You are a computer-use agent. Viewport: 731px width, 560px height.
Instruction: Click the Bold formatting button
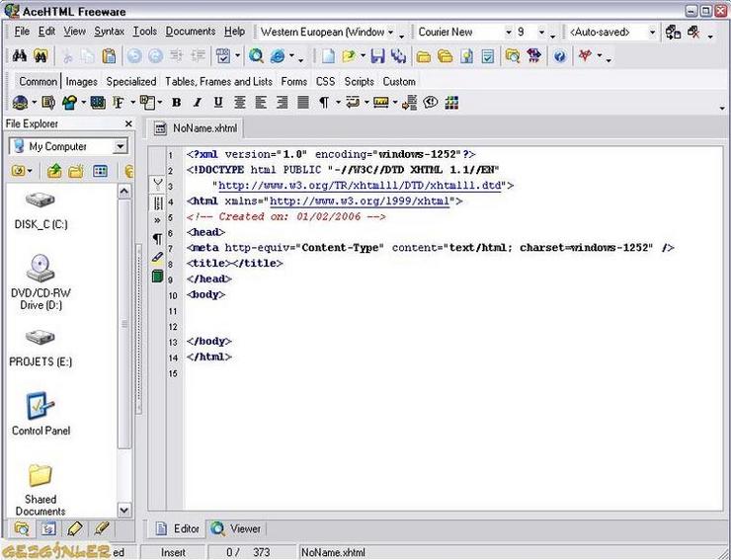[176, 102]
